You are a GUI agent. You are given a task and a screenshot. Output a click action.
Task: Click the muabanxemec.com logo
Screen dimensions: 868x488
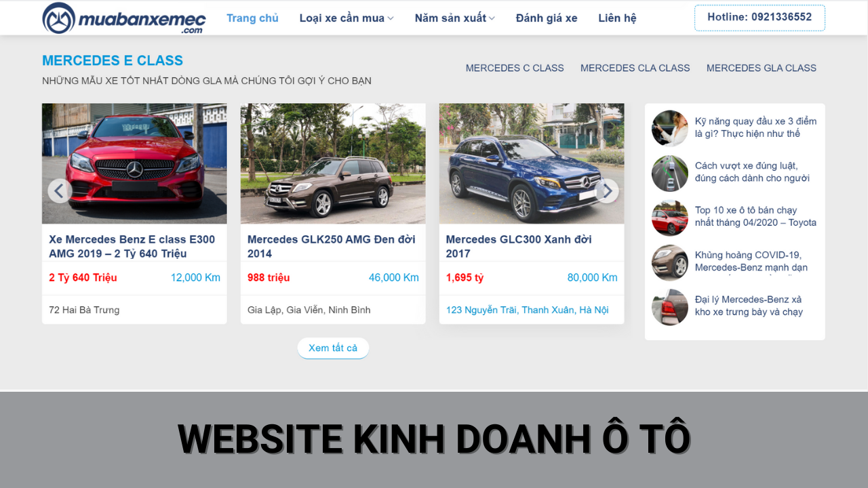124,18
